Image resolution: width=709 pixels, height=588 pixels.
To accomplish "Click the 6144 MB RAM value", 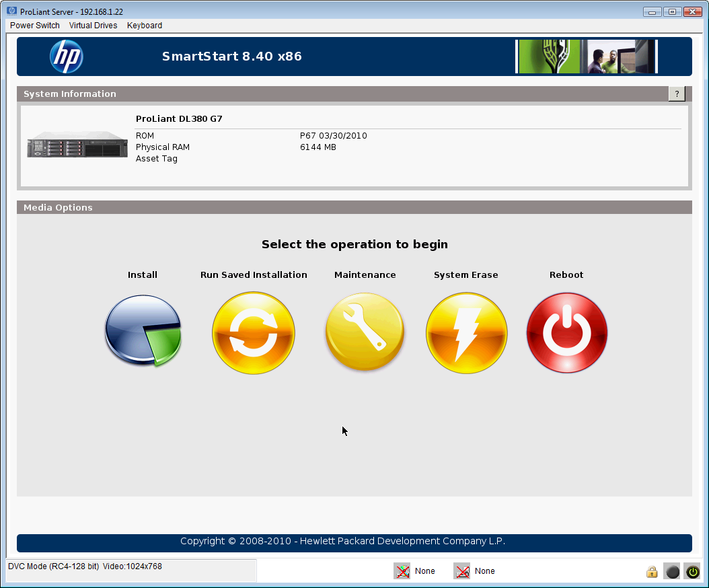I will 318,147.
